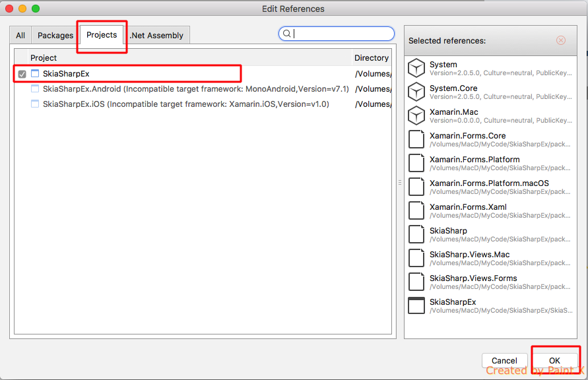Select Xamarin.Mac in the selected references
The height and width of the screenshot is (380, 588).
pyautogui.click(x=490, y=115)
